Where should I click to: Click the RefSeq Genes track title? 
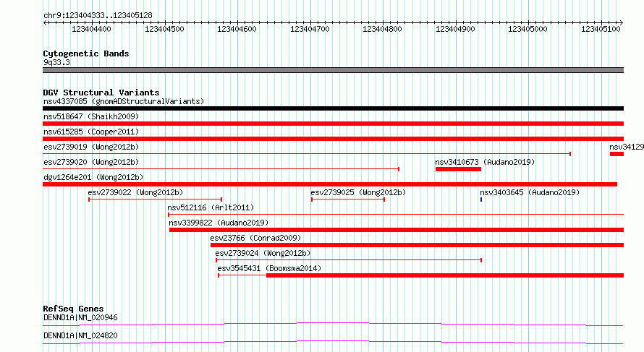coord(73,309)
